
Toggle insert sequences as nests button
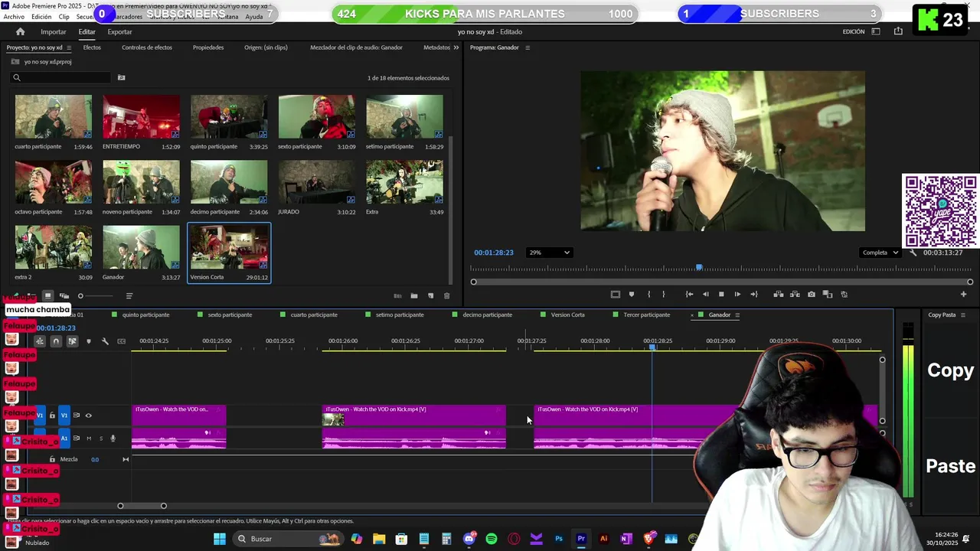click(39, 341)
